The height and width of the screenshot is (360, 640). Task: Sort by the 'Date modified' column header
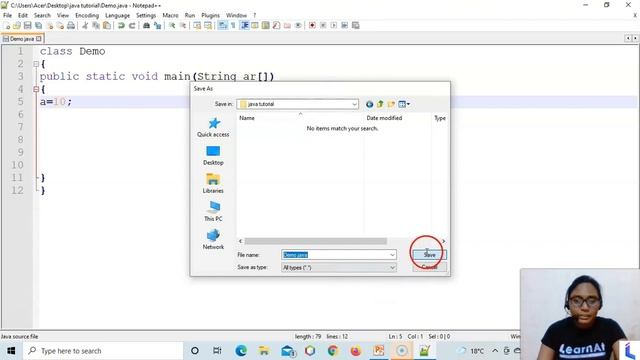point(384,118)
